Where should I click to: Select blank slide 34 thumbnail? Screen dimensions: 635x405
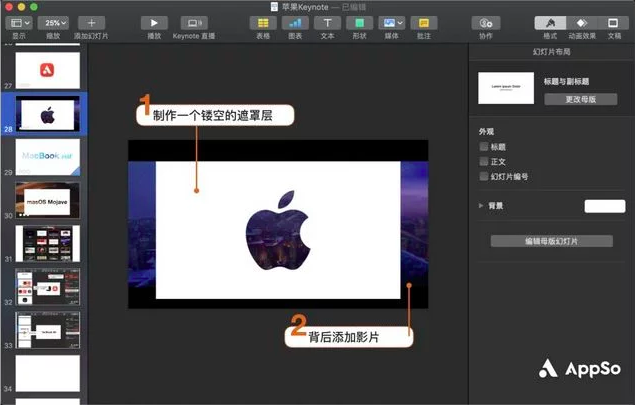48,374
